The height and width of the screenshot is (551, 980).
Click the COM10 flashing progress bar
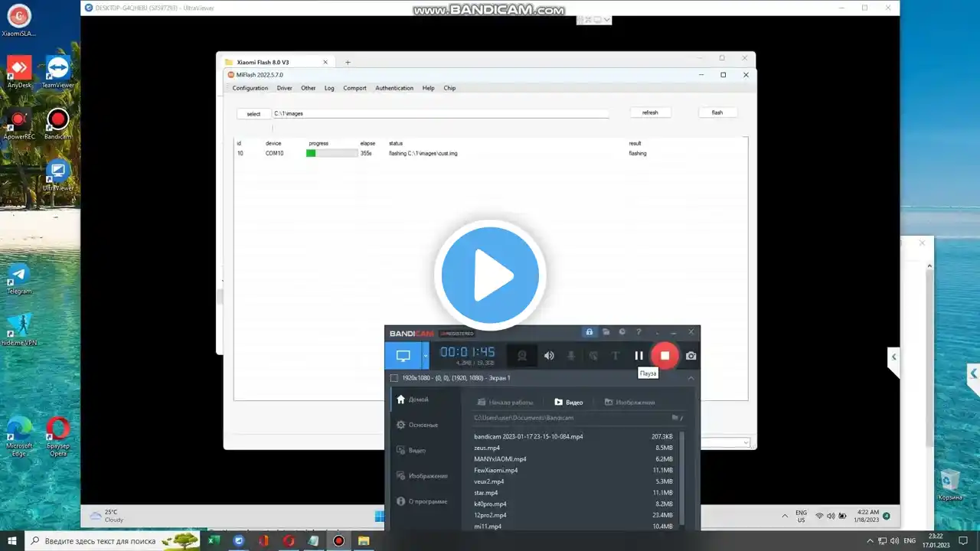click(x=332, y=153)
